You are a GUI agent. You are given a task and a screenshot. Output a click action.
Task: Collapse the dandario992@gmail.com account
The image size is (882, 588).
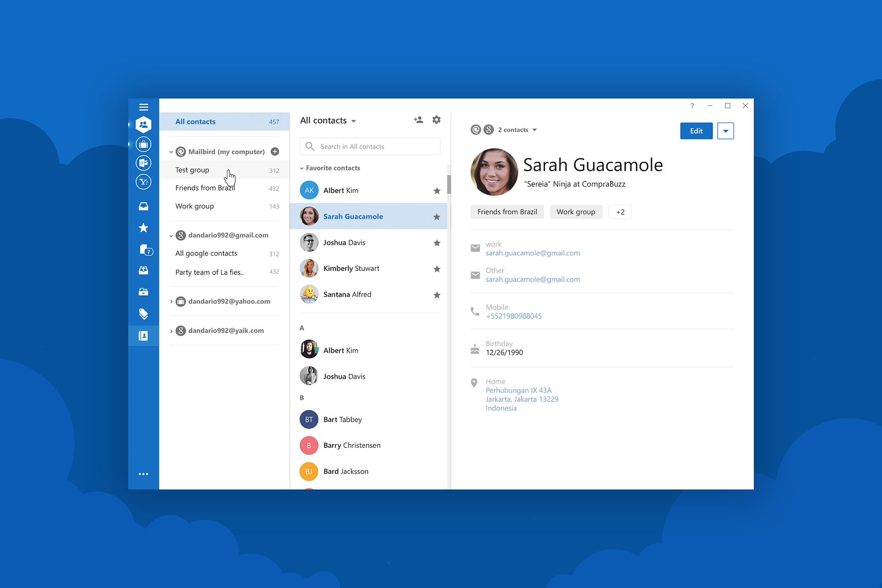pos(171,236)
